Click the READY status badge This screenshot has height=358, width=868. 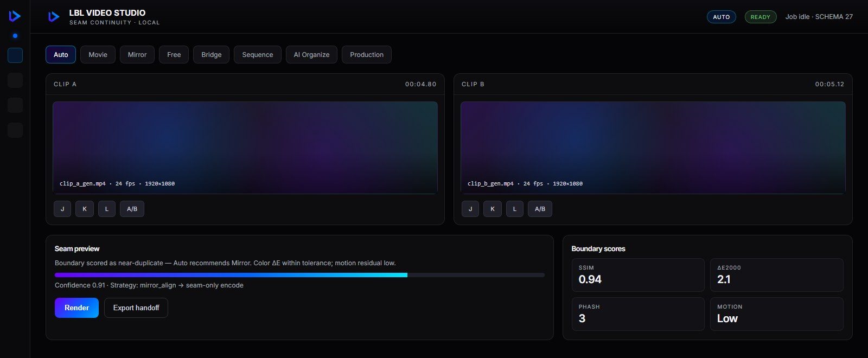[x=761, y=17]
